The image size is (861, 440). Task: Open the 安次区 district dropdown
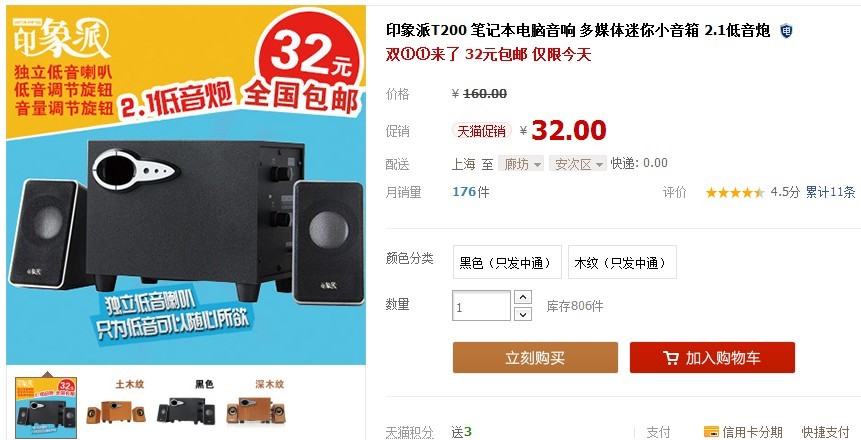pos(578,164)
